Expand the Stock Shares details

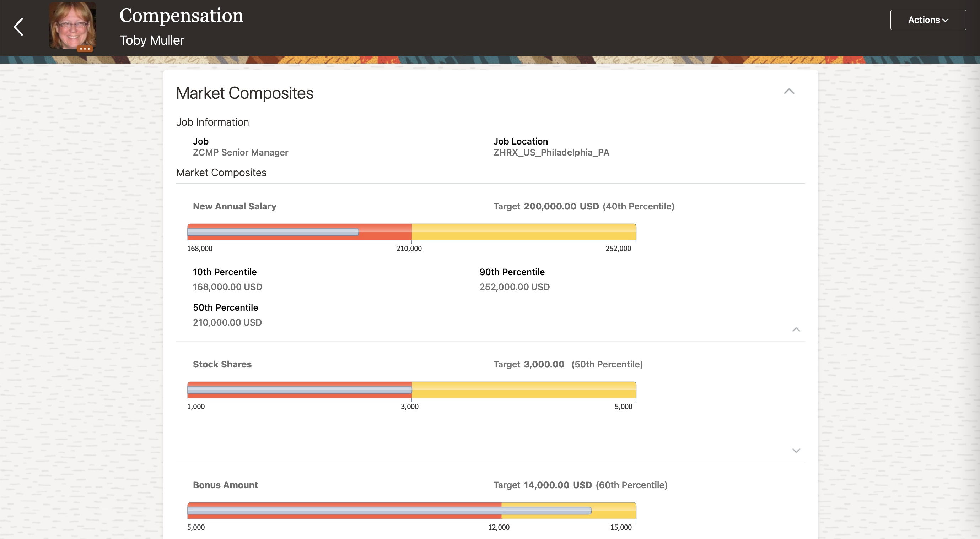point(796,451)
